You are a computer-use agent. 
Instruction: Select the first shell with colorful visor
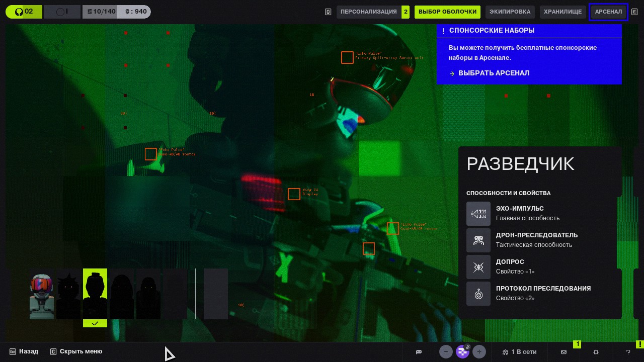tap(42, 296)
